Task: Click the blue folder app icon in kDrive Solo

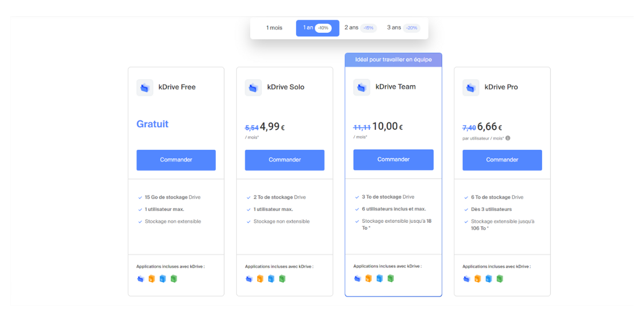Action: coord(249,279)
